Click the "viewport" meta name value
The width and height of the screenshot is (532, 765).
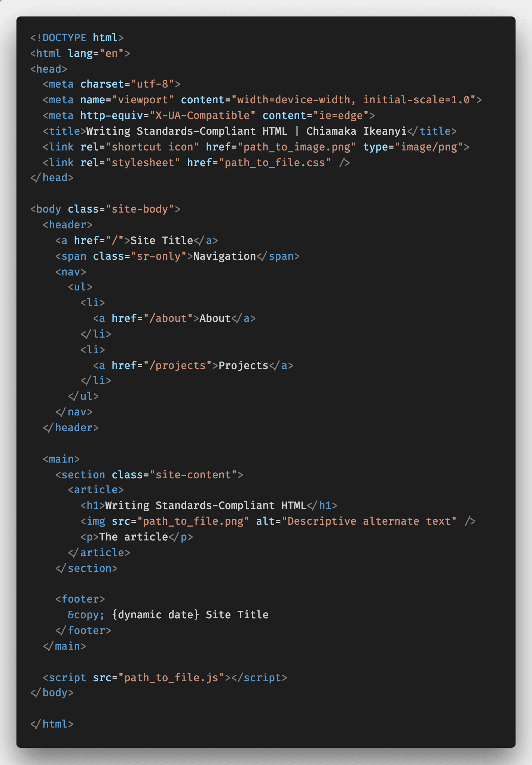tap(143, 100)
